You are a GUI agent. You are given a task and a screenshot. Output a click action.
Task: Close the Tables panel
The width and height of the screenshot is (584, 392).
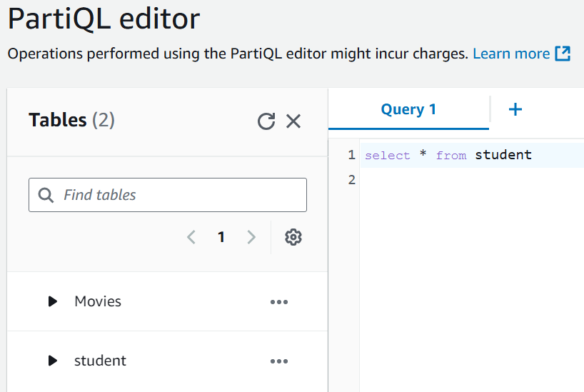[293, 121]
